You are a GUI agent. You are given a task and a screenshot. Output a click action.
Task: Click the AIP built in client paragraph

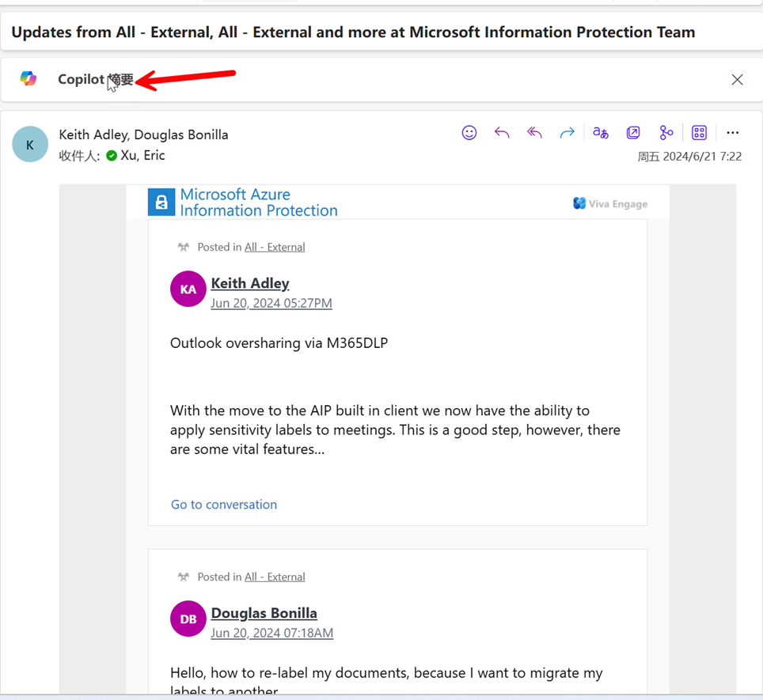click(x=395, y=430)
